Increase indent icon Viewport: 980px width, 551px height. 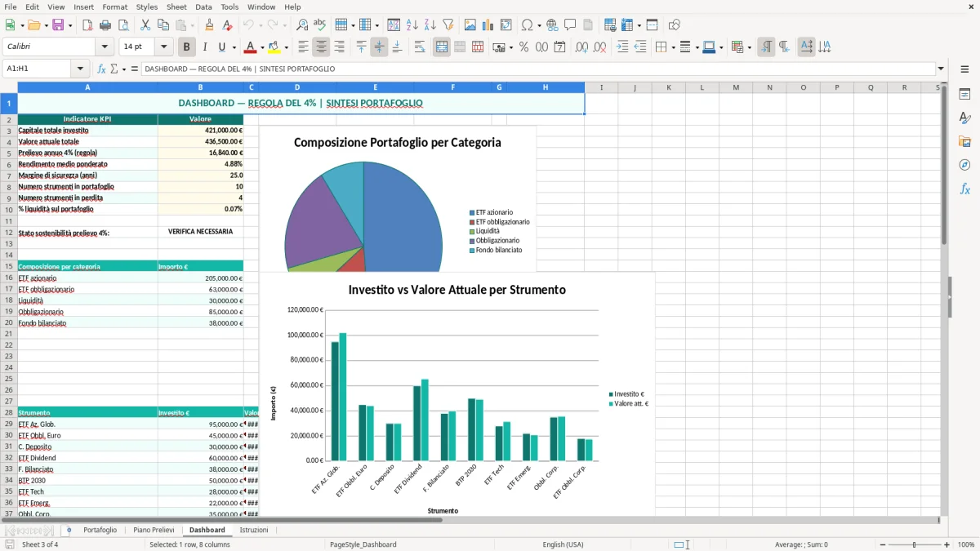pos(622,47)
